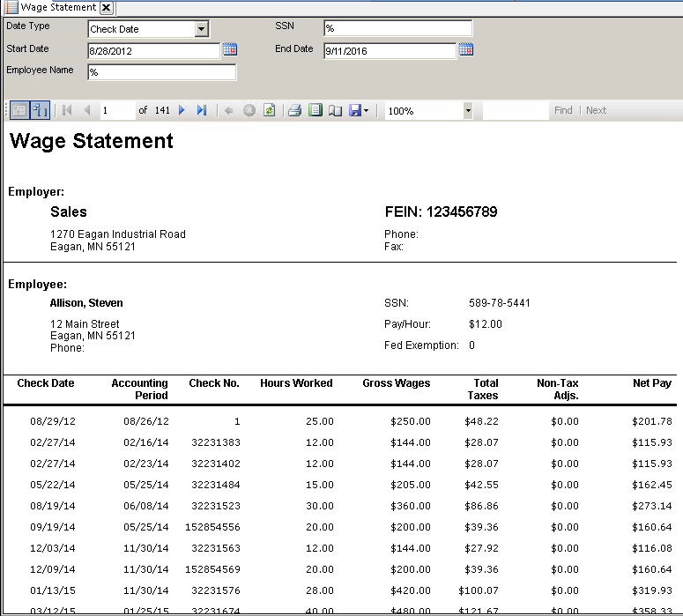Screen dimensions: 683x616
Task: Click the Total Taxes column header
Action: click(x=483, y=389)
